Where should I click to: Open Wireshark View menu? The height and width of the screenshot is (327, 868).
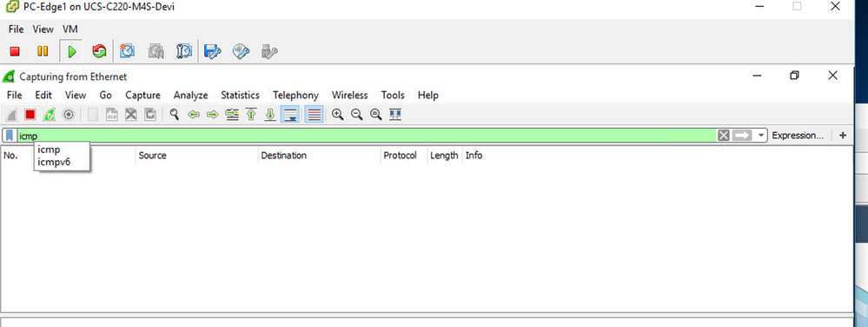(76, 95)
